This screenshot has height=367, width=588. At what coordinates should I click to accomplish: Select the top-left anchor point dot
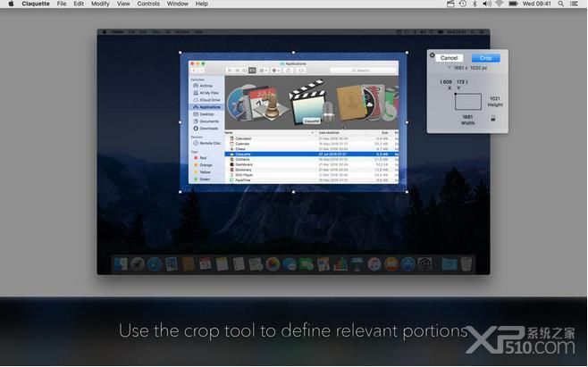coord(455,94)
